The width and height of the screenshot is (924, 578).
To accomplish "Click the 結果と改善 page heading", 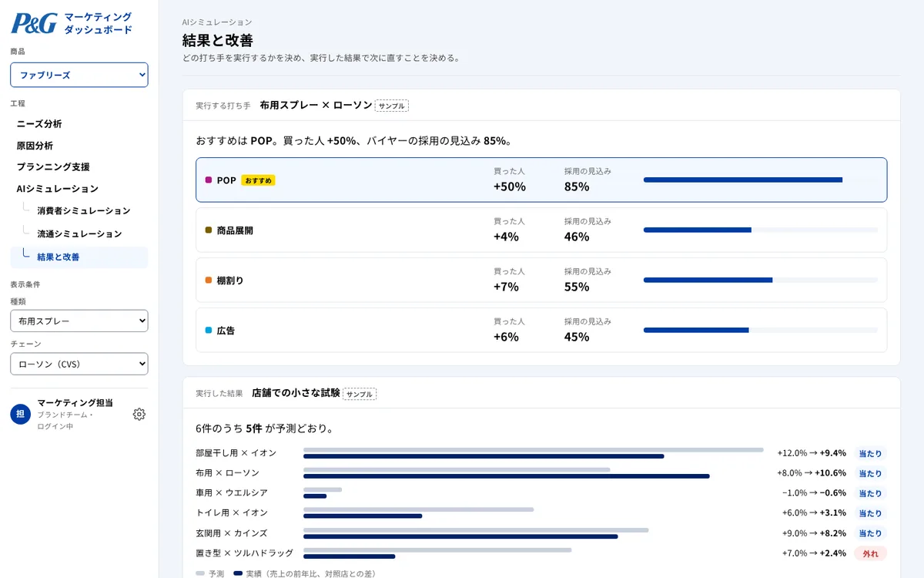I will coord(217,40).
